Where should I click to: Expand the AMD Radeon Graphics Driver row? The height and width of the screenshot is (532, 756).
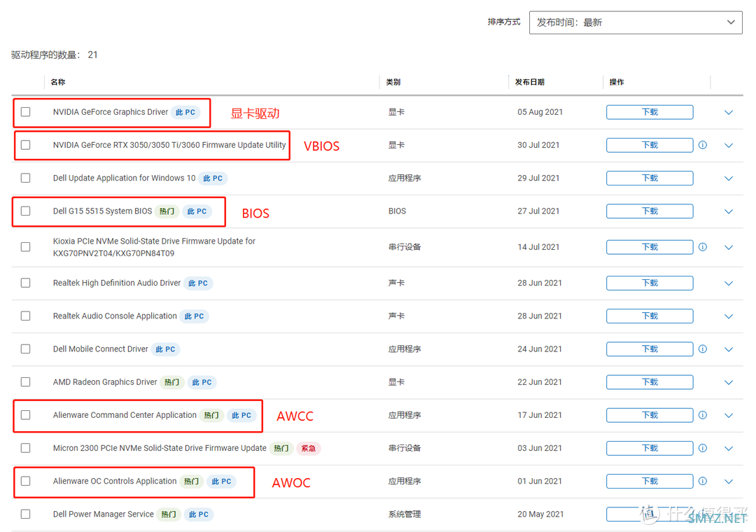729,382
